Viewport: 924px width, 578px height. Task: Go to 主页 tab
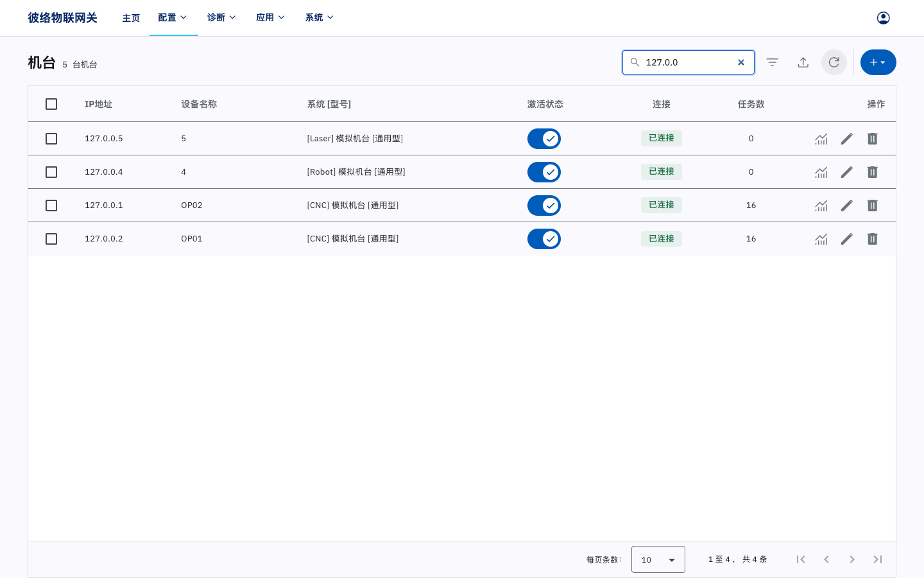[x=131, y=18]
